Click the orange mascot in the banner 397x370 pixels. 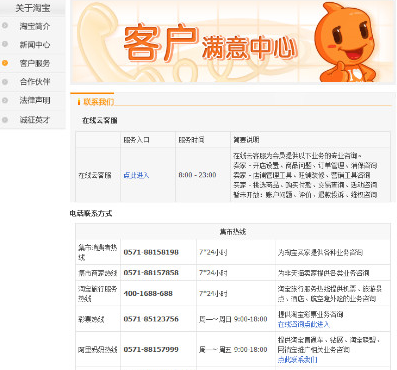pyautogui.click(x=347, y=43)
